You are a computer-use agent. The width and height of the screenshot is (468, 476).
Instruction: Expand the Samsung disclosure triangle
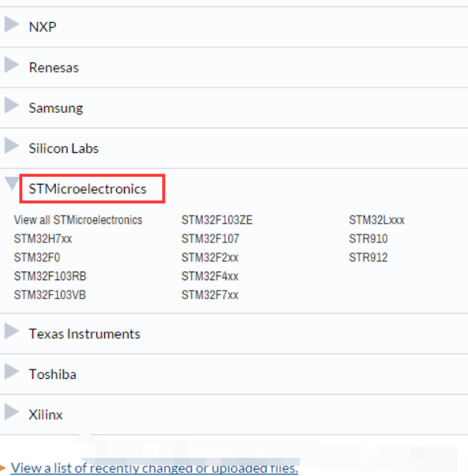[x=12, y=105]
